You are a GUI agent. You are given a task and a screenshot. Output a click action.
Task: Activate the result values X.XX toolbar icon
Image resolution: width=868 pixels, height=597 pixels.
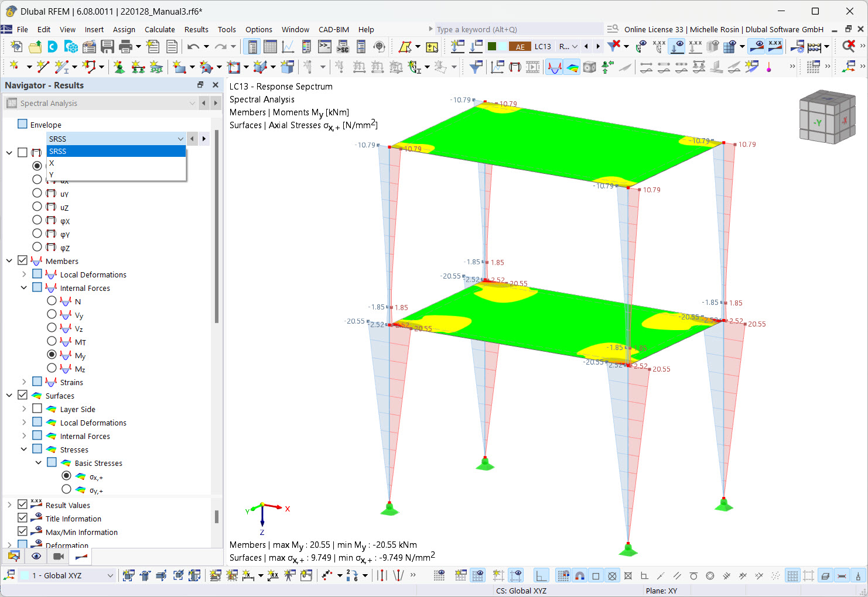pos(775,46)
